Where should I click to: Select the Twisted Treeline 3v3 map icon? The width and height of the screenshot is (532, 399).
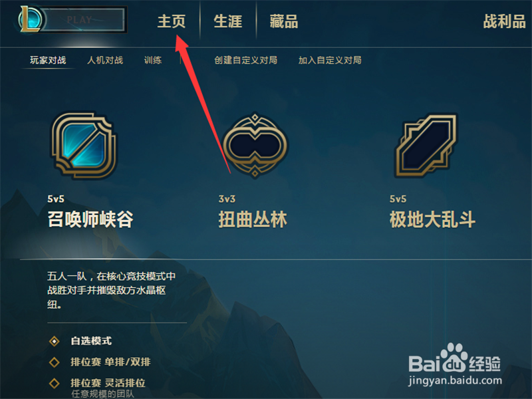(255, 146)
